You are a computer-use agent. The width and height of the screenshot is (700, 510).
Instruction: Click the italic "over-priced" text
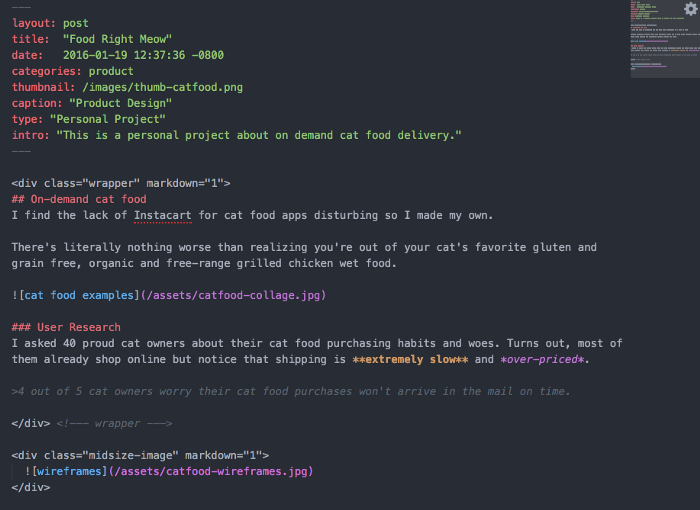pos(544,359)
